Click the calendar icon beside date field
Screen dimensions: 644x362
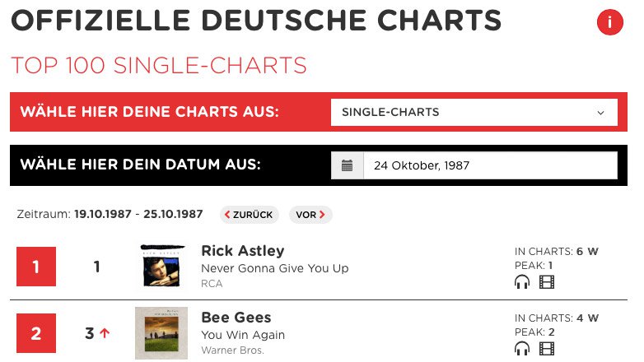[x=347, y=165]
